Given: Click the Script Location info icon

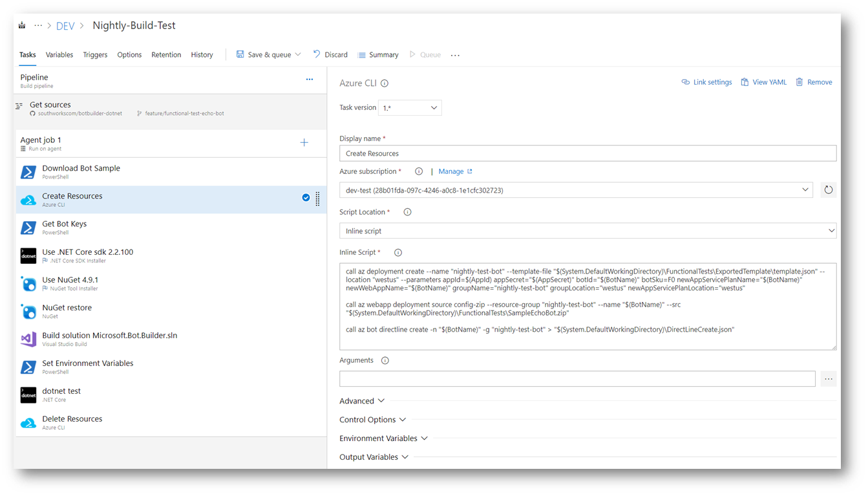Looking at the screenshot, I should click(407, 212).
